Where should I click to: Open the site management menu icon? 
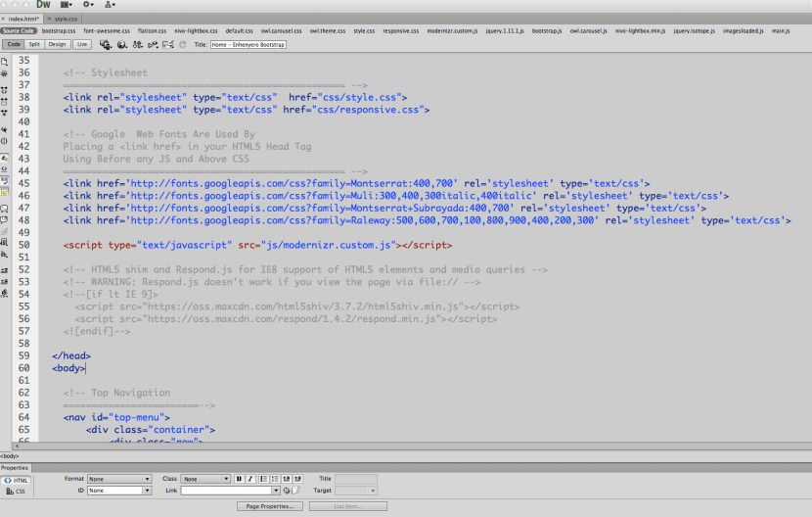point(110,5)
